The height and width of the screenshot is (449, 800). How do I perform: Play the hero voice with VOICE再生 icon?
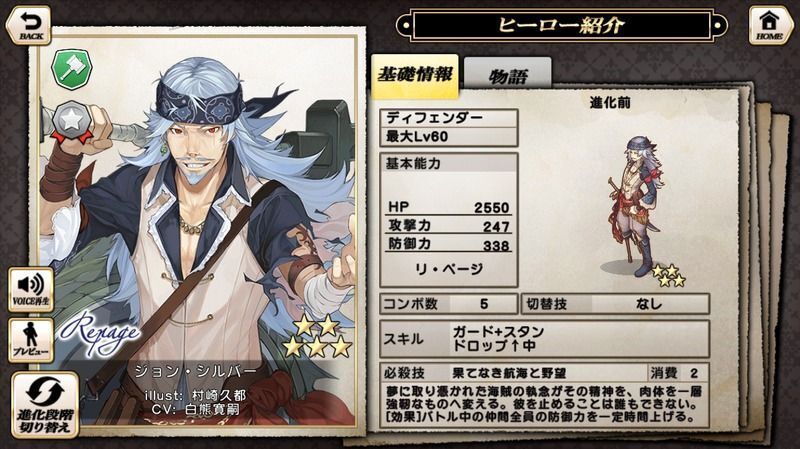[31, 289]
